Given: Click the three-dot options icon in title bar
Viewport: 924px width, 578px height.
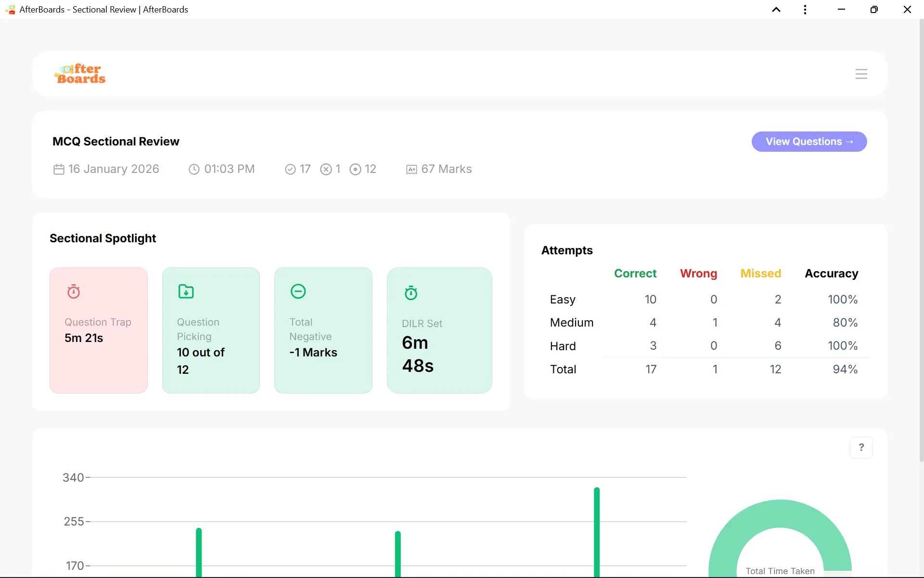Looking at the screenshot, I should click(805, 10).
